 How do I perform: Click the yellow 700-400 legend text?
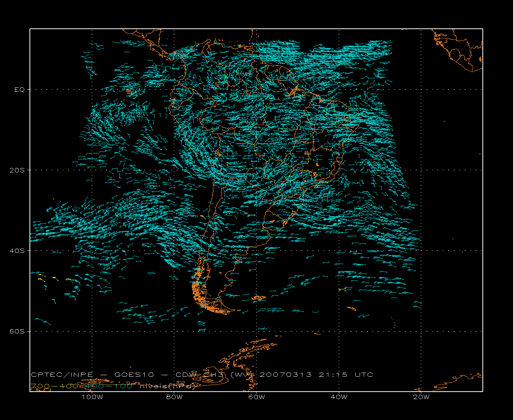54,386
